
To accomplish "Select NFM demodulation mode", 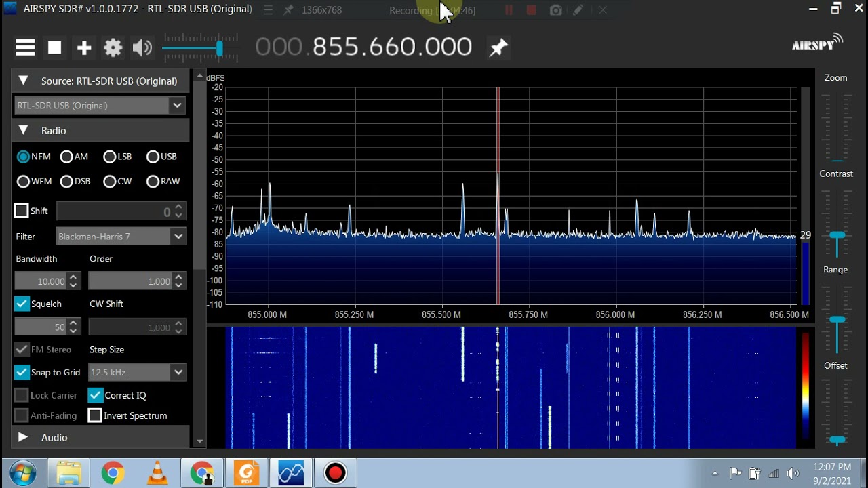I will coord(24,157).
